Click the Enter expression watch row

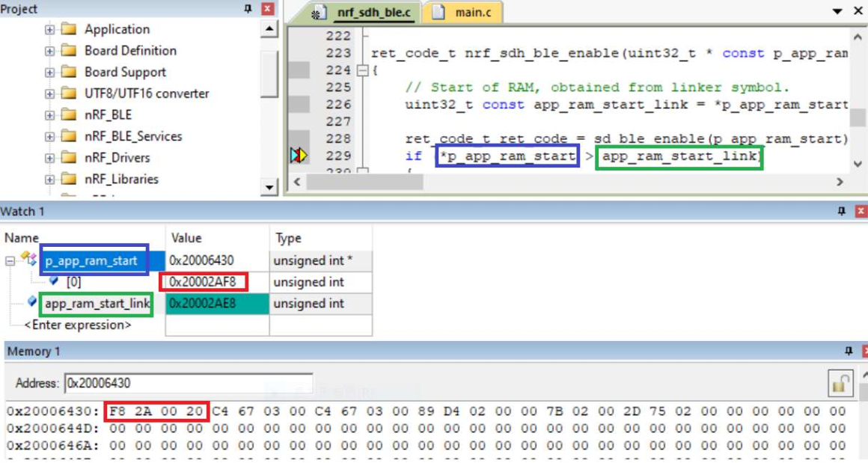78,325
